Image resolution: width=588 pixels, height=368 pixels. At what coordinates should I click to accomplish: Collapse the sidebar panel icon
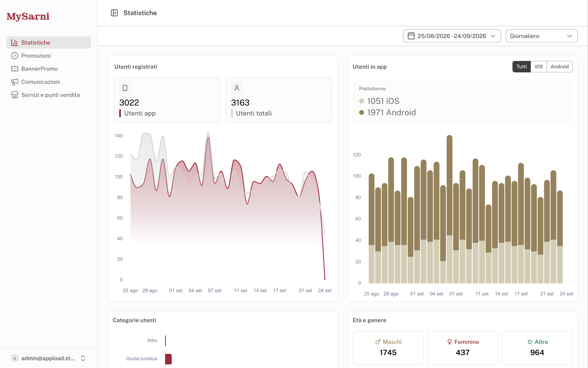click(x=114, y=13)
